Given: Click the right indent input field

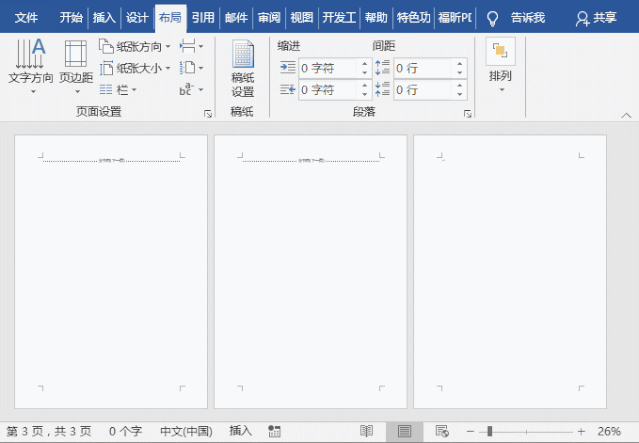Looking at the screenshot, I should click(328, 90).
